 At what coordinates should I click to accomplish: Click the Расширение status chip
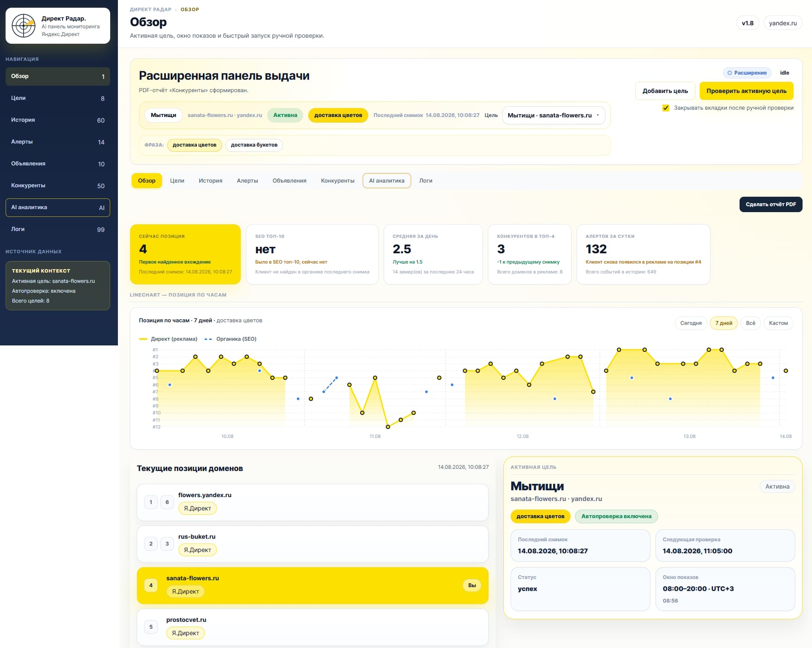pos(747,73)
